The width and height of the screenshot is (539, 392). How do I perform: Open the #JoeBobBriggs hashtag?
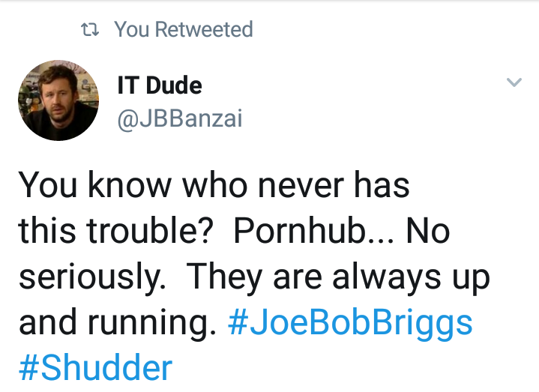tap(350, 323)
